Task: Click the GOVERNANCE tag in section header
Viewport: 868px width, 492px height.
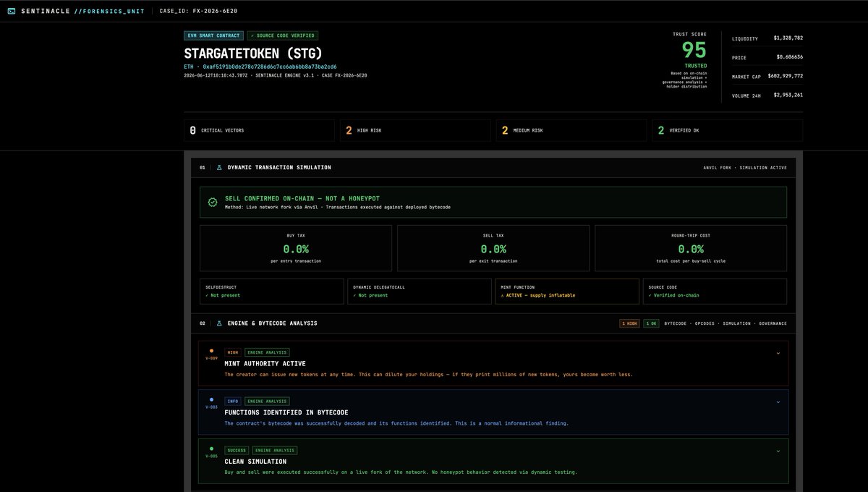Action: [773, 323]
